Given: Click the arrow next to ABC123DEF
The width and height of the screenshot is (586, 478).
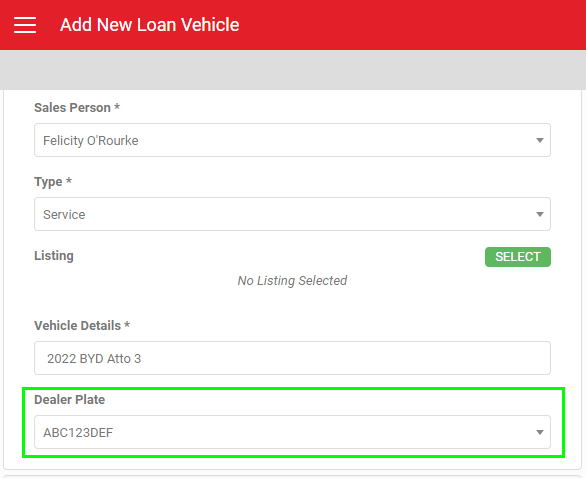Looking at the screenshot, I should click(539, 432).
